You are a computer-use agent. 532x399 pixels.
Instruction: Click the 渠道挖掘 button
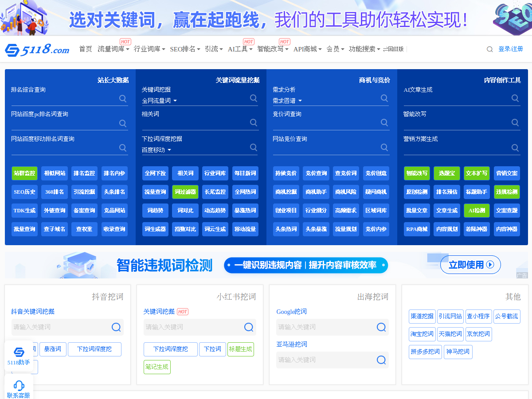click(422, 317)
